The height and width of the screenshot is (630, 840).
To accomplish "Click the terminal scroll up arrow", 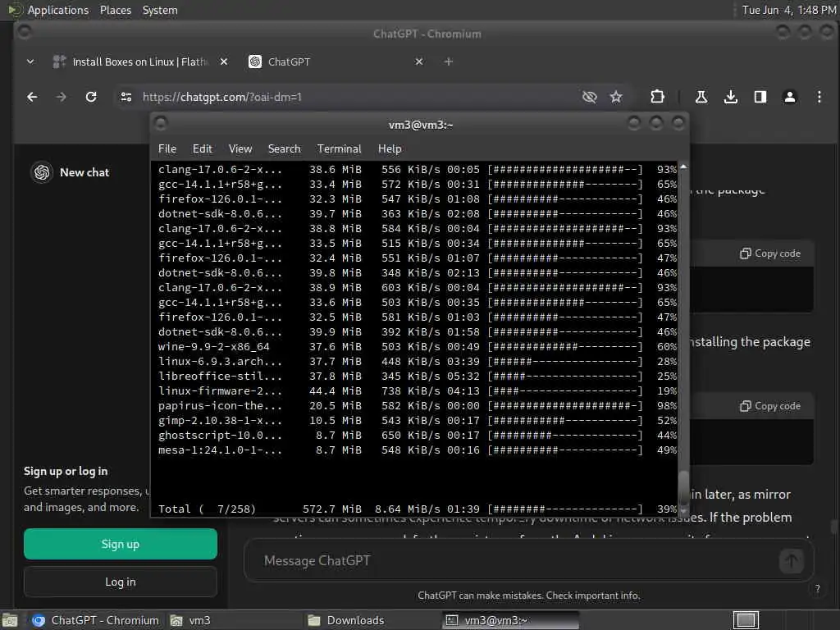I will pyautogui.click(x=683, y=167).
